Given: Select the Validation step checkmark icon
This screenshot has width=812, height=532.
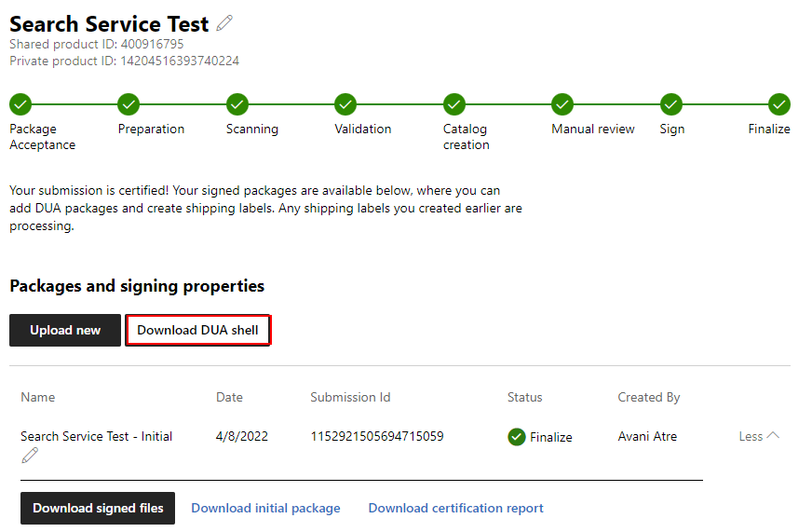Looking at the screenshot, I should pos(345,104).
